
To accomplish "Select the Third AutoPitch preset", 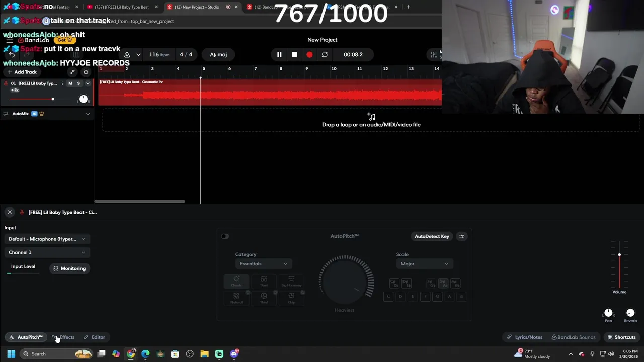I will (x=264, y=298).
